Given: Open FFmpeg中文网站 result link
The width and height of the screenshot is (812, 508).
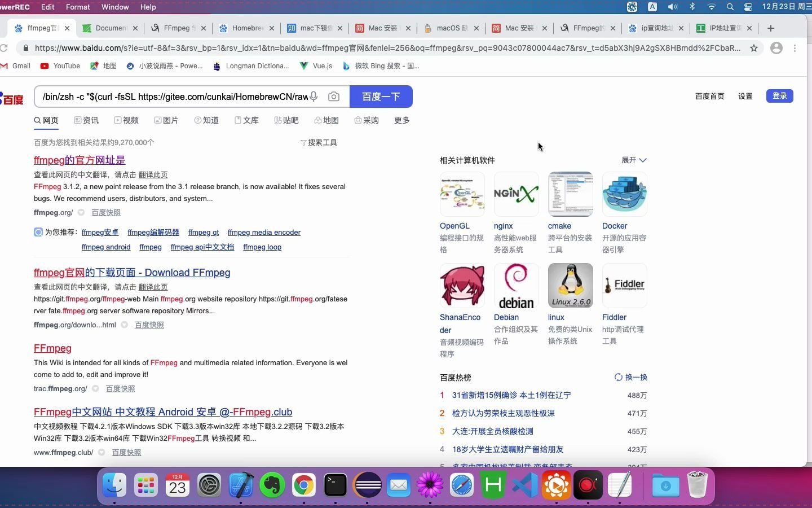Looking at the screenshot, I should (163, 412).
